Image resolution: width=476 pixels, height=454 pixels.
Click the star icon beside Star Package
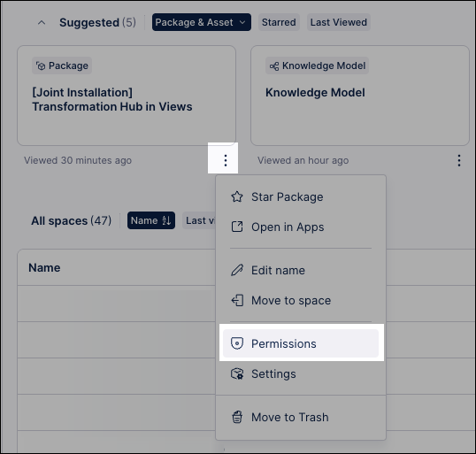(237, 196)
